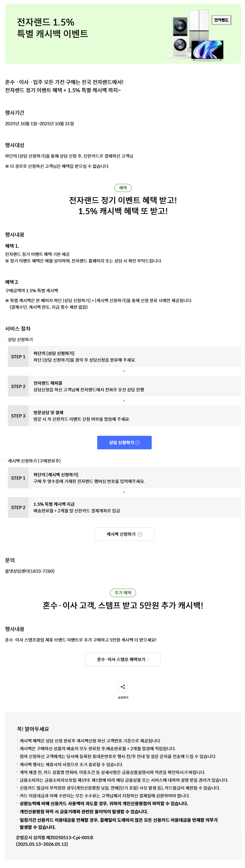
Task: Click the stacked washer-dryer image in the banner
Action: pos(180,36)
